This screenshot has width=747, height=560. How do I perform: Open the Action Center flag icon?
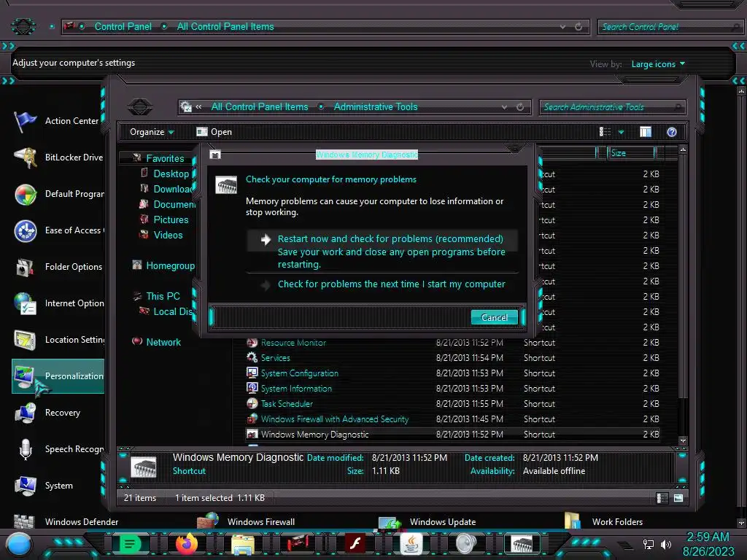click(x=25, y=121)
